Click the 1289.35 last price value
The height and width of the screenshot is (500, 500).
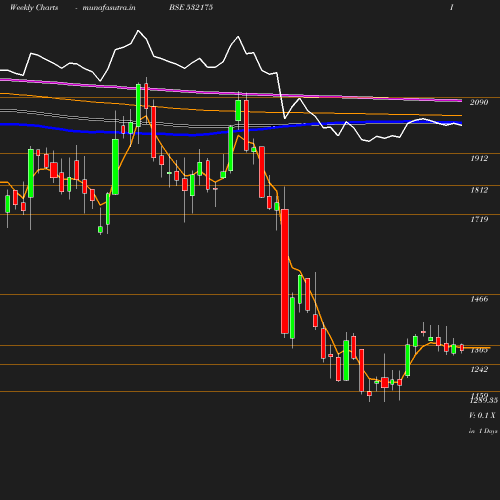click(x=484, y=401)
